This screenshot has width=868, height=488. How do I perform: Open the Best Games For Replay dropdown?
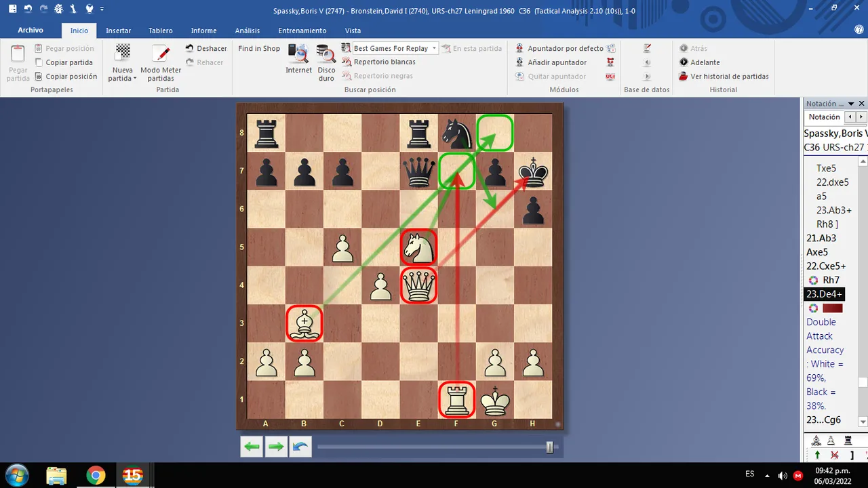click(x=434, y=48)
